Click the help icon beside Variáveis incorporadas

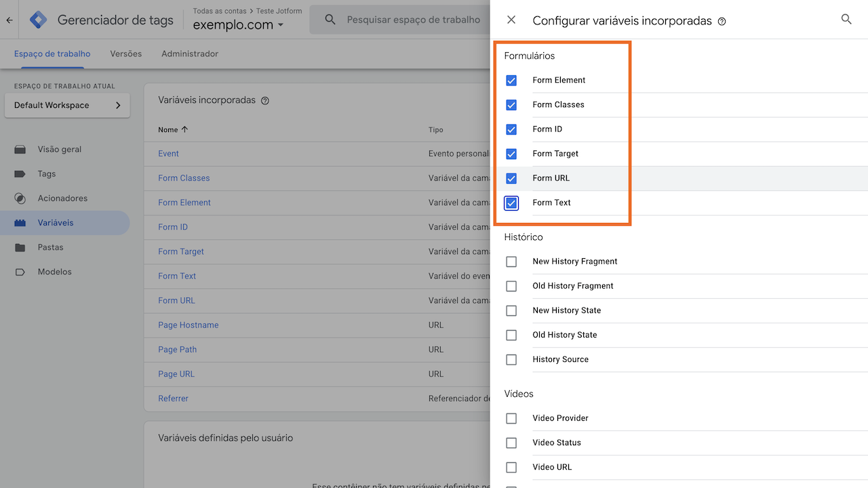pyautogui.click(x=264, y=100)
